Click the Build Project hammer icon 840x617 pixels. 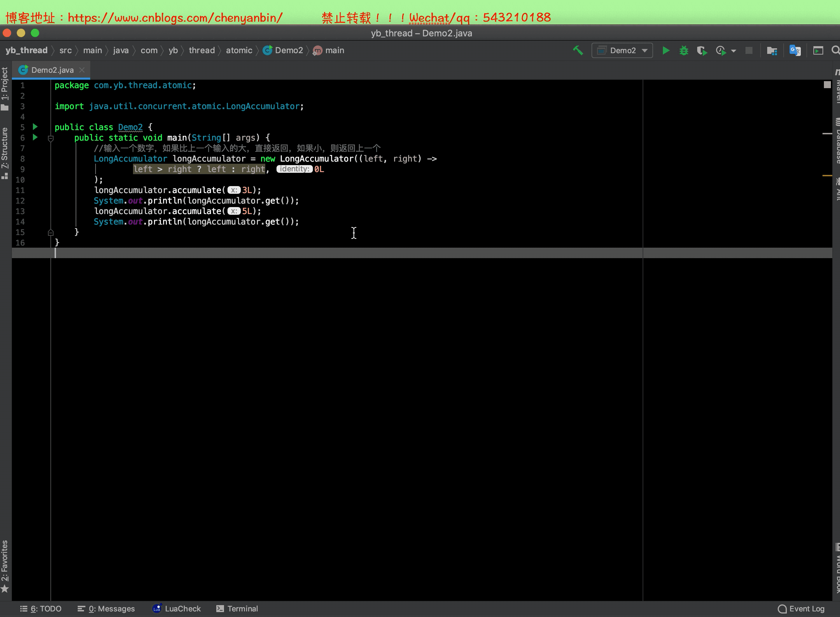[x=578, y=50]
